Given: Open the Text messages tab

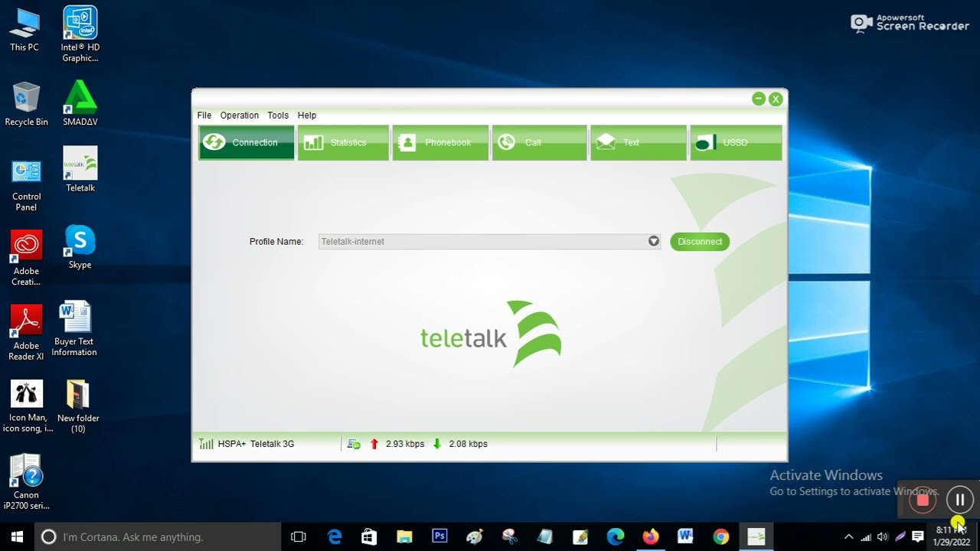Looking at the screenshot, I should click(638, 142).
